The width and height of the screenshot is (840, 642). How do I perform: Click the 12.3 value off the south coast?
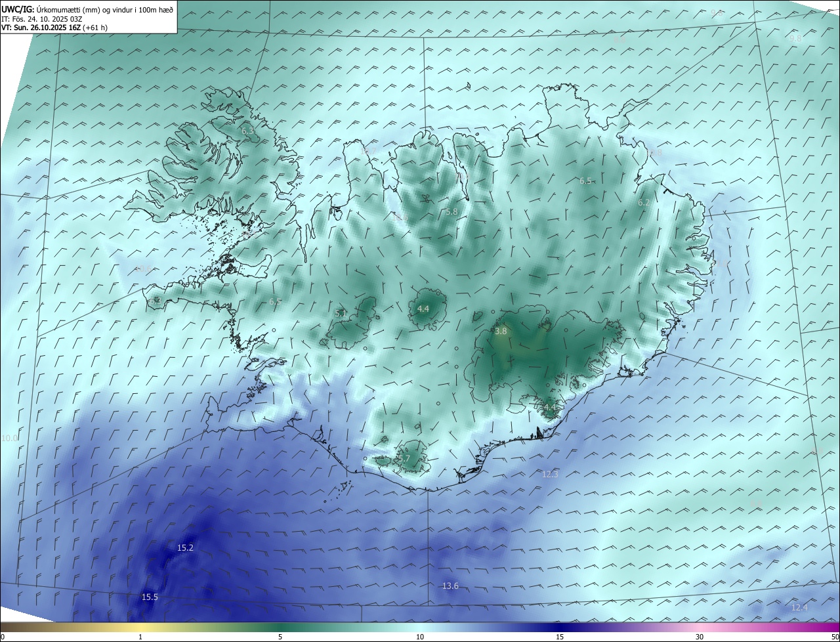click(x=550, y=474)
